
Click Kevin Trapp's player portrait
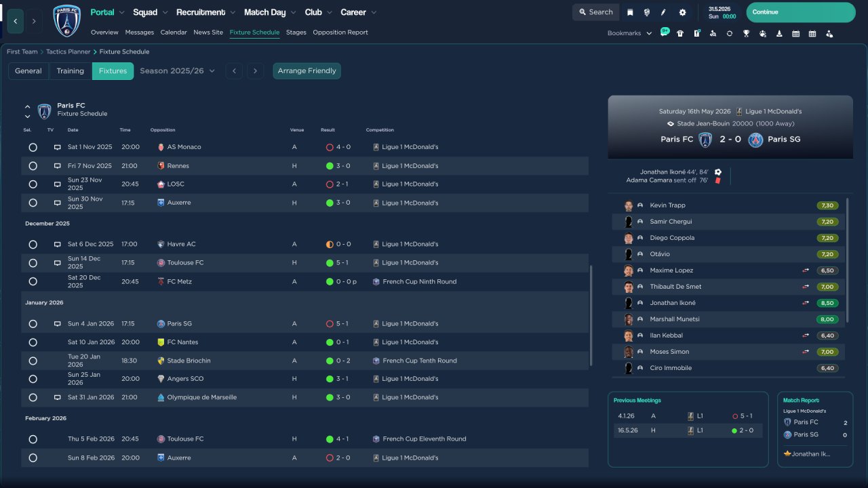[629, 205]
